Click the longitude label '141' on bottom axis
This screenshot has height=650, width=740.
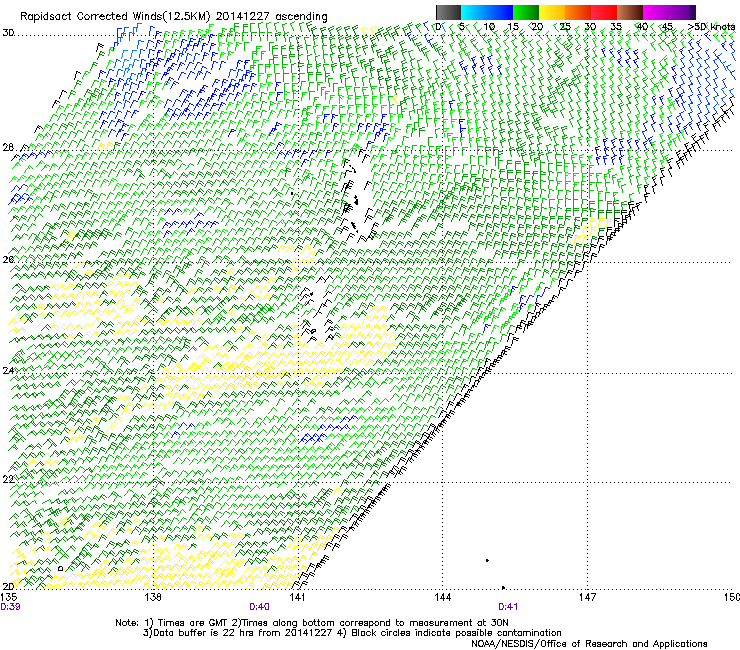[297, 598]
